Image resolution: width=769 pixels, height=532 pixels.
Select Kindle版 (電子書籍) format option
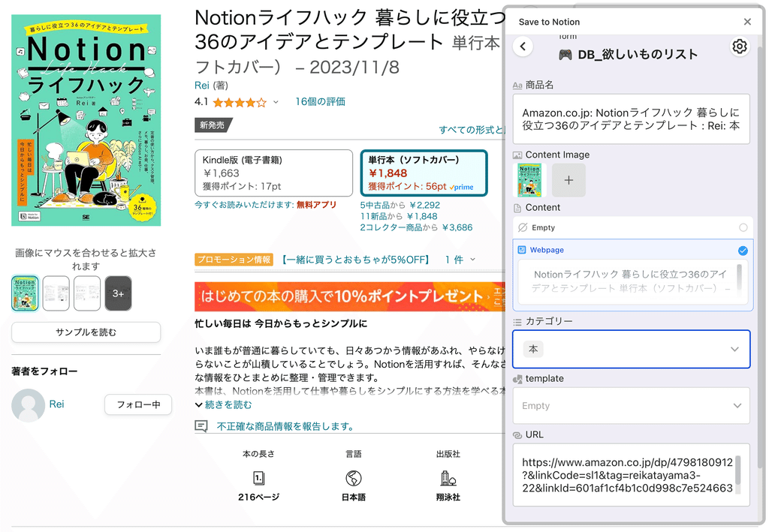(x=273, y=173)
